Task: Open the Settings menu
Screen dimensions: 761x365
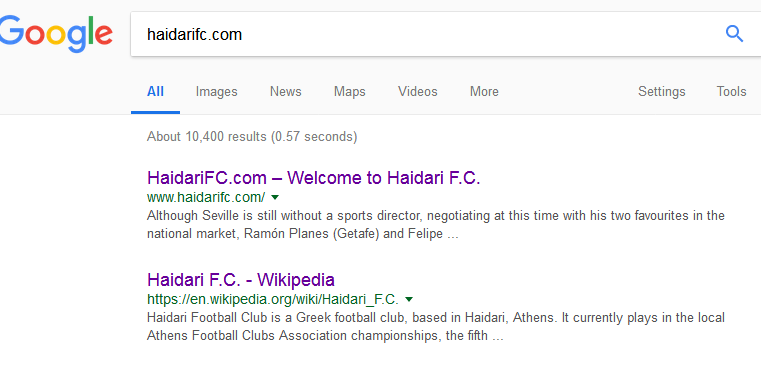Action: (662, 91)
